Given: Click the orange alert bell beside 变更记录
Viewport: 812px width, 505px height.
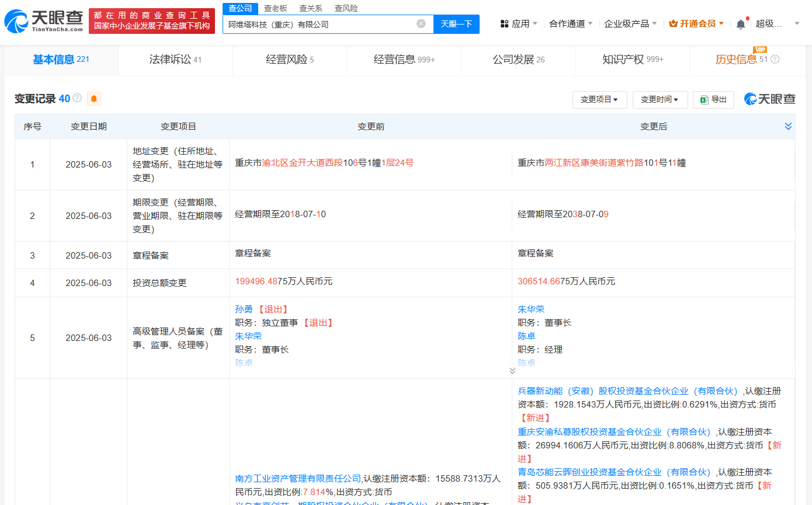Looking at the screenshot, I should click(93, 99).
